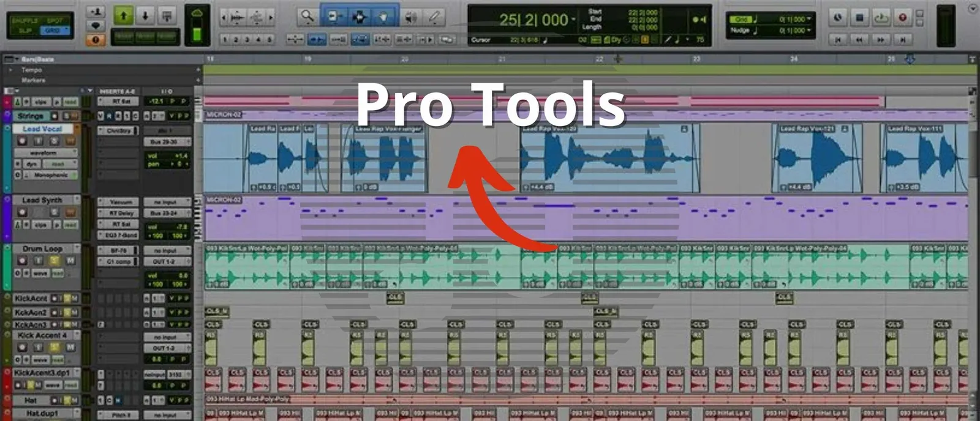The image size is (980, 421).
Task: Click the loop Play transport button
Action: (x=881, y=18)
